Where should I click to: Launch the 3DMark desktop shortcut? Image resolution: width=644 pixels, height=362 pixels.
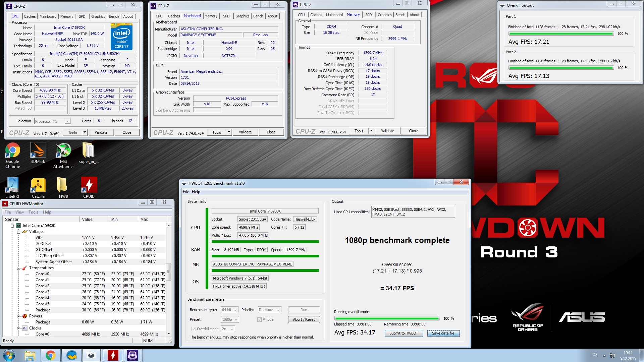pos(38,153)
